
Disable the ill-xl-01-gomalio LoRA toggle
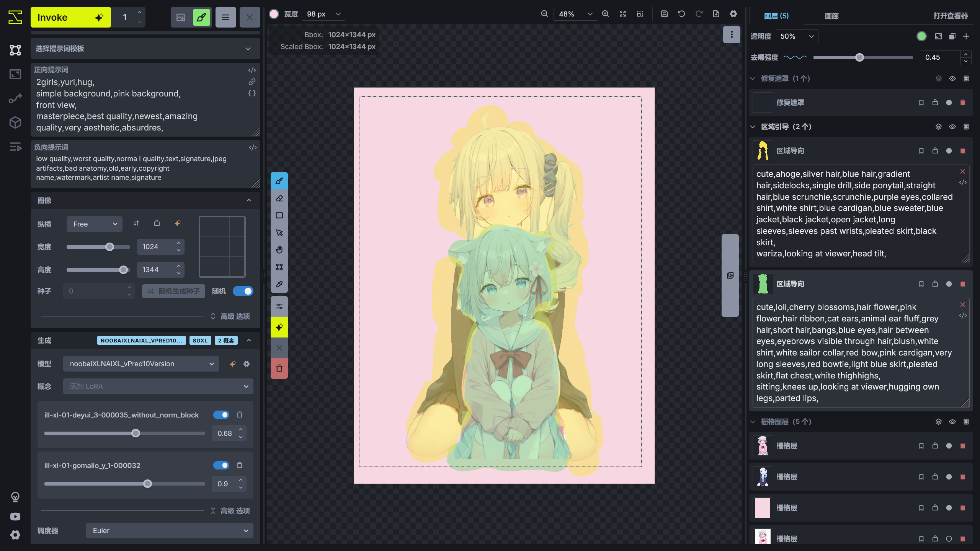tap(221, 465)
